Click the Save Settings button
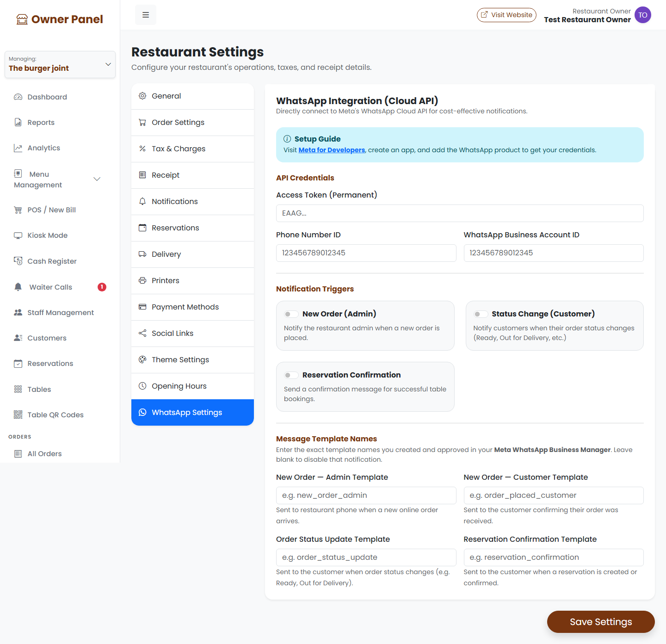Viewport: 666px width, 644px height. (x=601, y=622)
